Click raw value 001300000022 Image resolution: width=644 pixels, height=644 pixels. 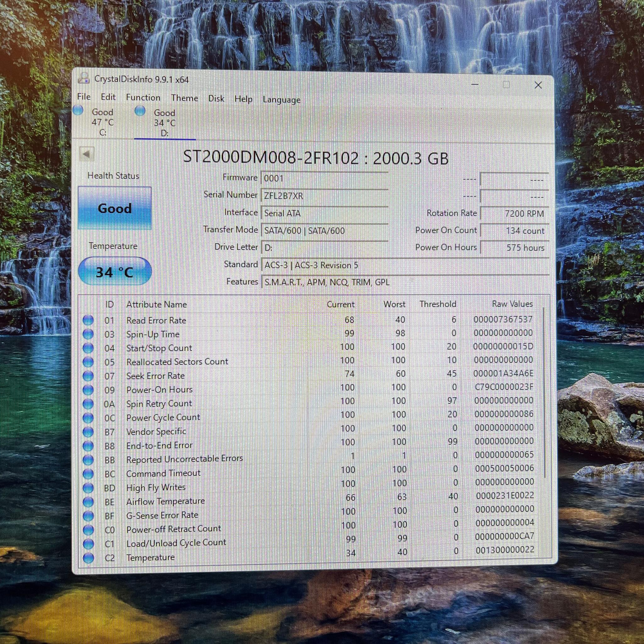click(x=505, y=550)
